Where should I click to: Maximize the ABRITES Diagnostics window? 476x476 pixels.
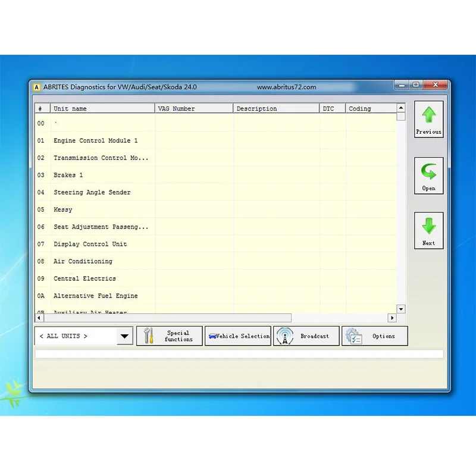click(x=416, y=85)
